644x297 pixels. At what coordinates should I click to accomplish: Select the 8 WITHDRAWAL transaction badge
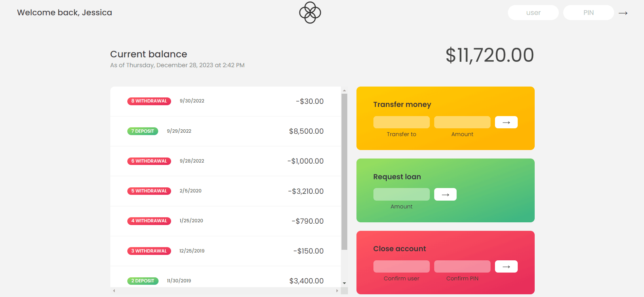(x=149, y=101)
